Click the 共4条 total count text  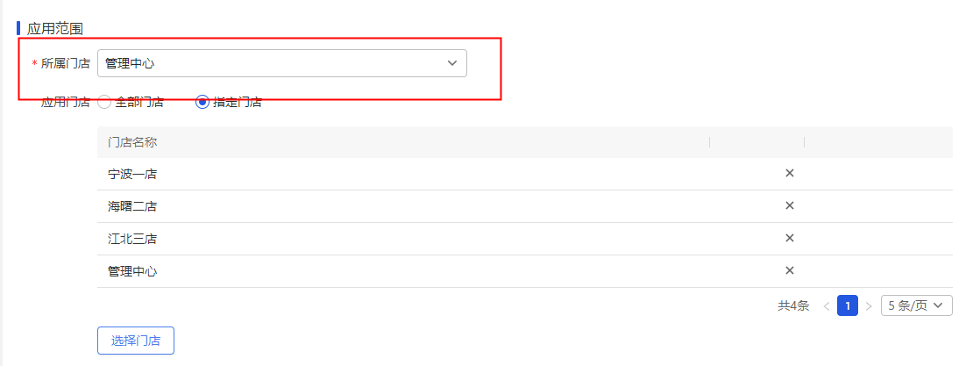[x=793, y=306]
